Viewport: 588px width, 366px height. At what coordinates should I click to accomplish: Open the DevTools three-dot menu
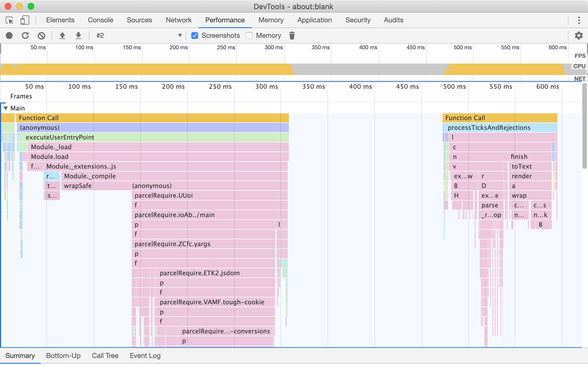(x=579, y=20)
